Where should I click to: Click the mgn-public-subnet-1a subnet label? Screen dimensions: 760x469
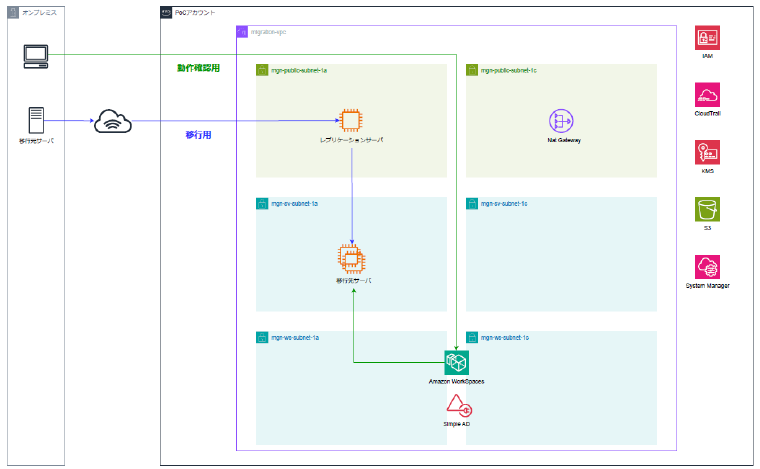point(293,70)
